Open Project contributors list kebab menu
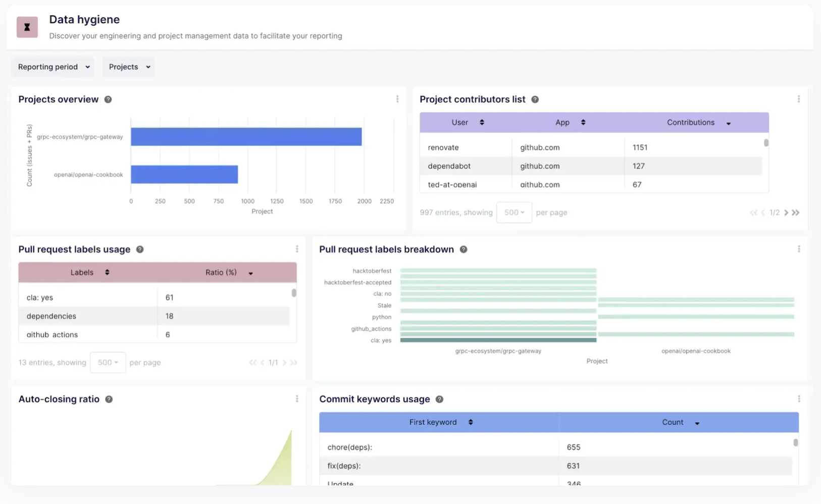The image size is (821, 504). click(799, 99)
